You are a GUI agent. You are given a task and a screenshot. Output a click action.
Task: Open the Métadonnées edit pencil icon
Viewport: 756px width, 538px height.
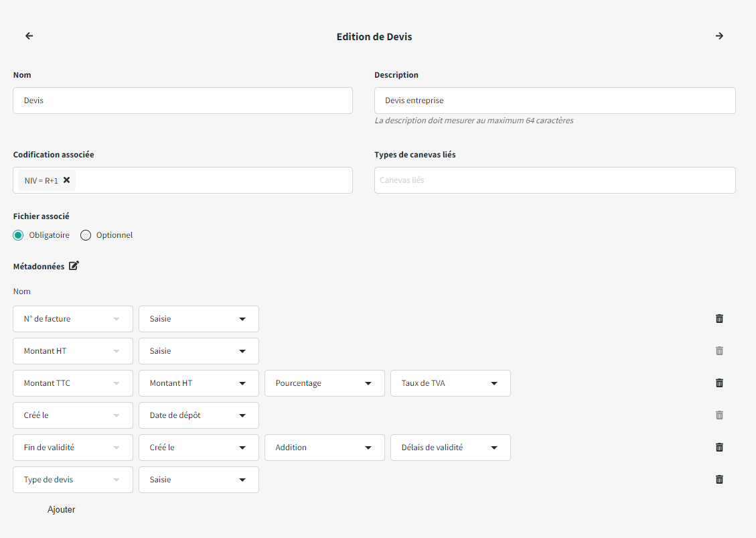pyautogui.click(x=74, y=266)
